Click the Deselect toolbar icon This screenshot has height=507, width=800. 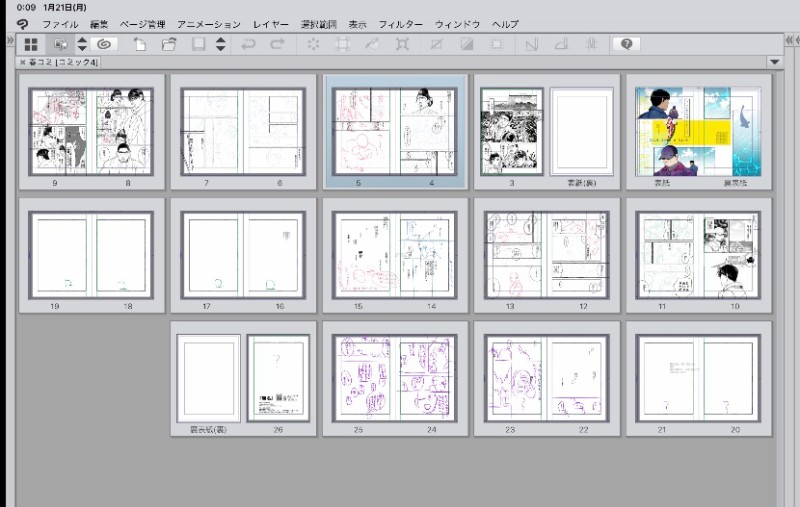pos(436,44)
